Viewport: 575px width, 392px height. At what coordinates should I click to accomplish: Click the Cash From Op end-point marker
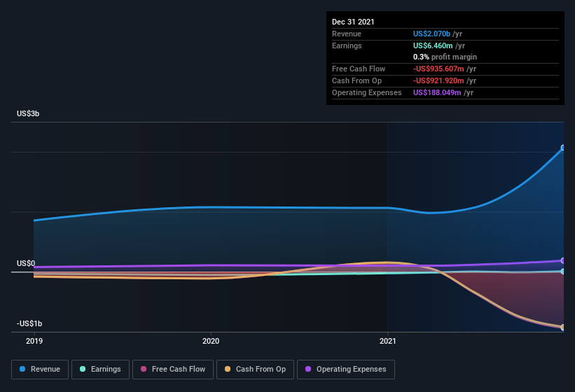[563, 327]
